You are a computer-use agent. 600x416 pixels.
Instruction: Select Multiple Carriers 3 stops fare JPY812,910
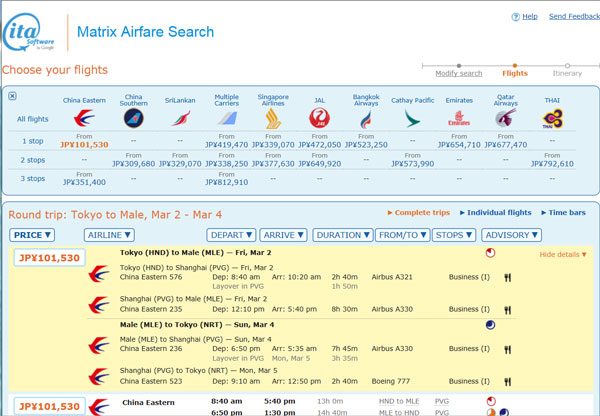pos(227,183)
